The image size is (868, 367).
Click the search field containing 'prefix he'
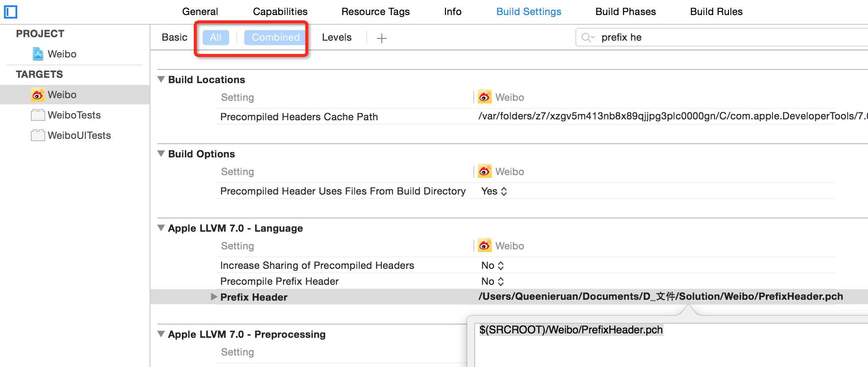(722, 38)
